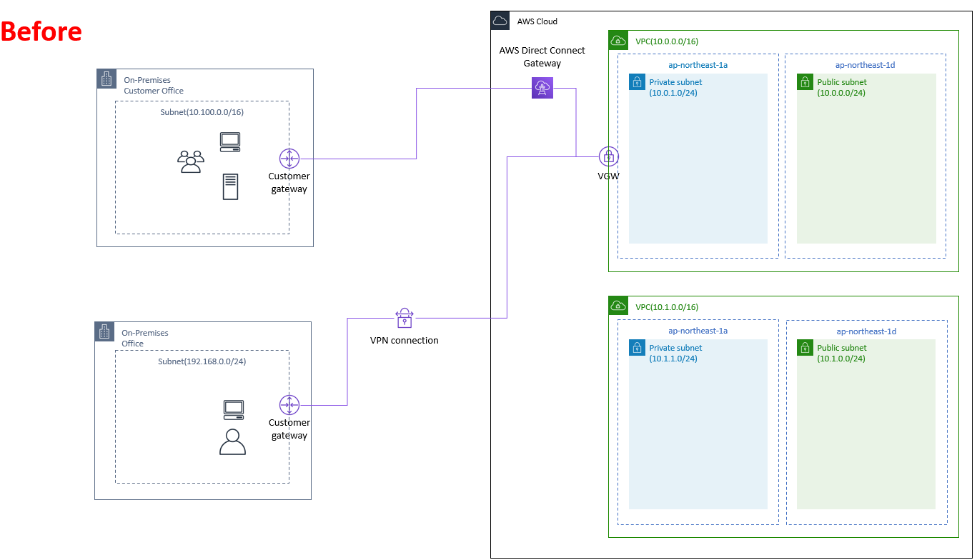Click the 'Private subnet (10.0.1.0/24)' text
The width and height of the screenshot is (977, 560).
click(676, 88)
